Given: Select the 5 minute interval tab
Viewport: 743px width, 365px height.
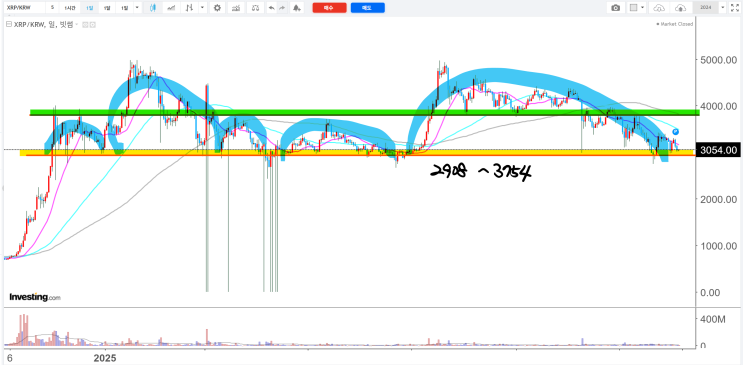Looking at the screenshot, I should click(52, 8).
